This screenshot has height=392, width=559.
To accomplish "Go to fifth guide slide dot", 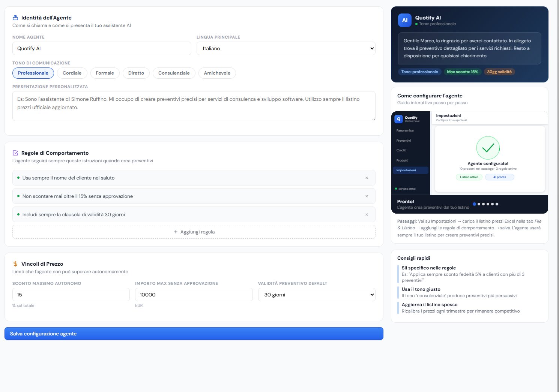I will click(x=492, y=204).
